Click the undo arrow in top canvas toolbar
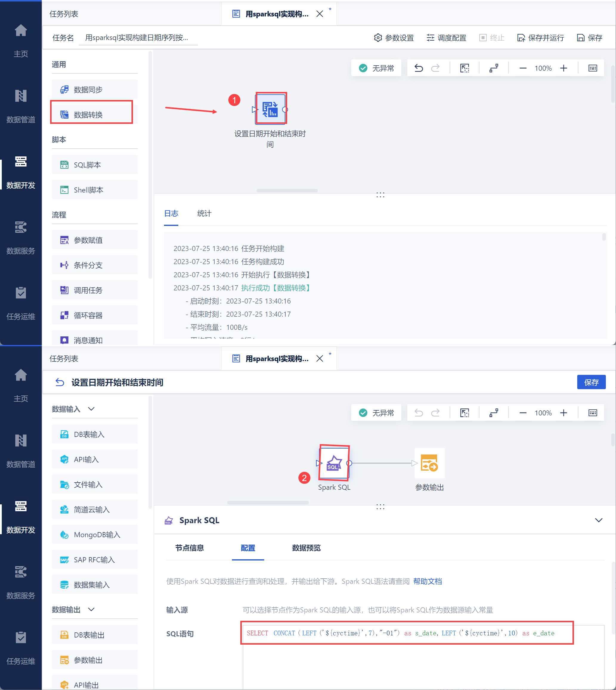 tap(419, 68)
